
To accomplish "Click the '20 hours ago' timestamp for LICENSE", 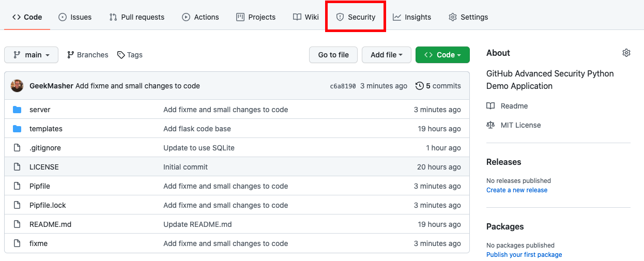I will 439,167.
